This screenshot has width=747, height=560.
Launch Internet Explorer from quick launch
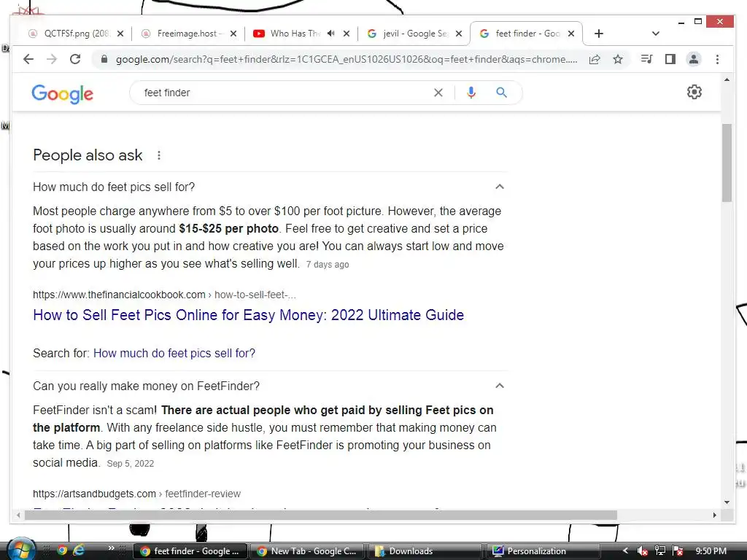(x=78, y=551)
